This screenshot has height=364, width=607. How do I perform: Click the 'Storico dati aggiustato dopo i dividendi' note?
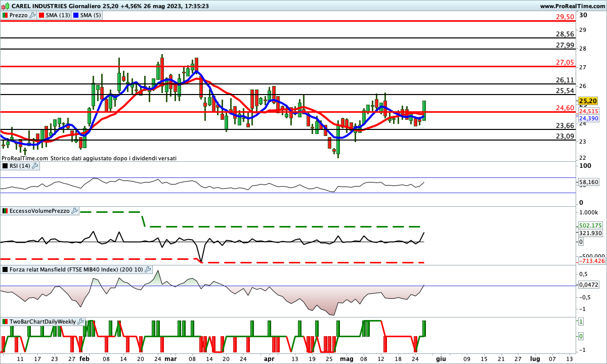(113, 158)
